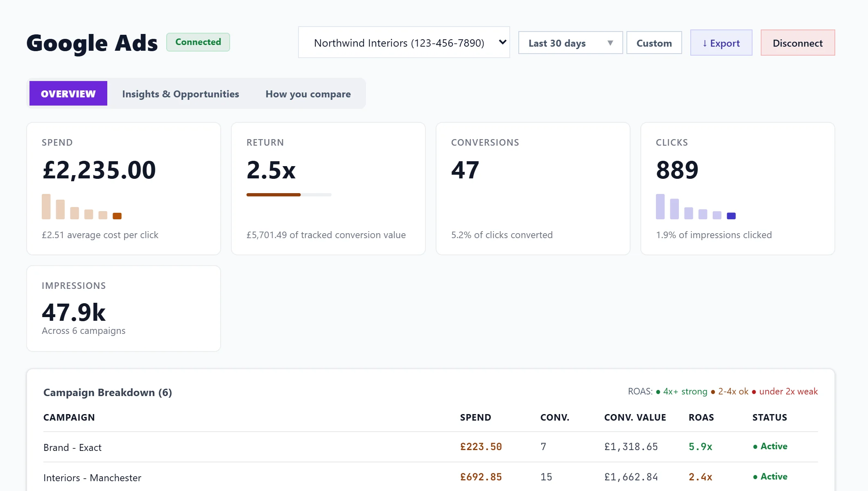This screenshot has width=868, height=491.
Task: Select the 47.9k impressions value
Action: [74, 312]
